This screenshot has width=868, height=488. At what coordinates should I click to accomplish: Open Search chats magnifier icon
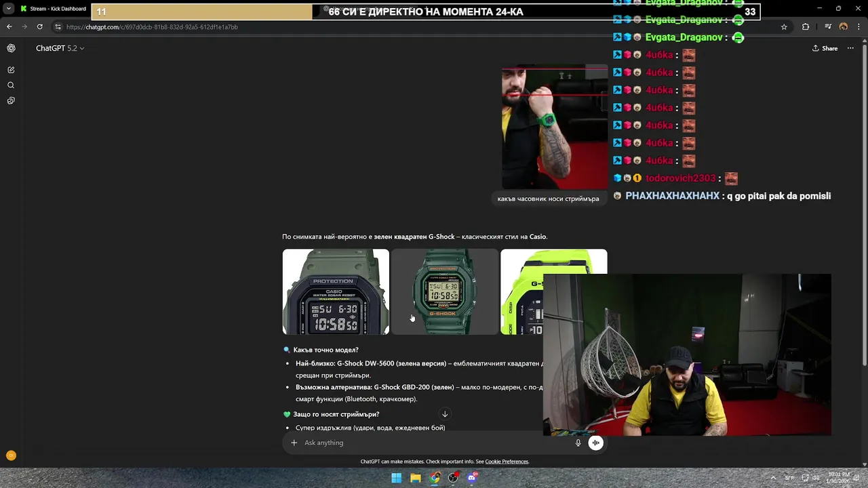[11, 85]
